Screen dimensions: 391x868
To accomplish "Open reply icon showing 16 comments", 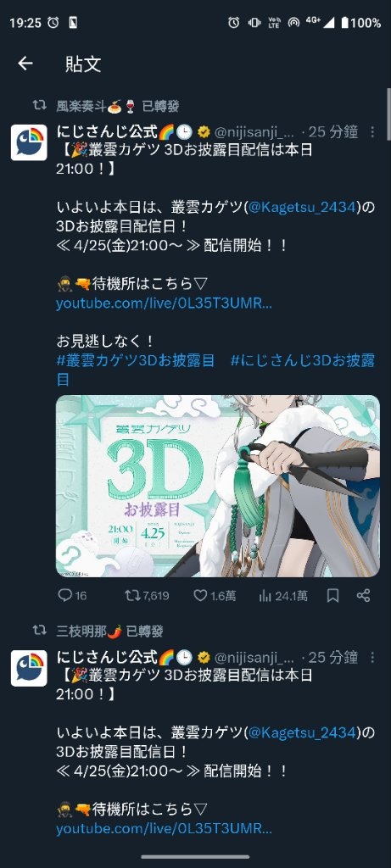I will (x=72, y=595).
